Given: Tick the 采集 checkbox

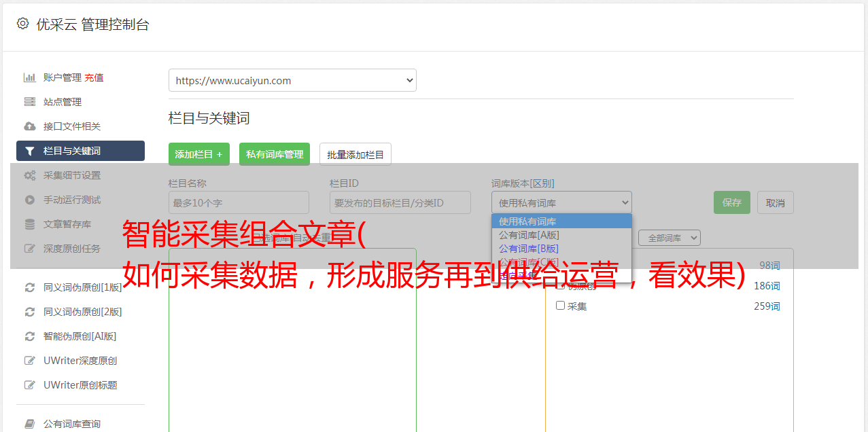Looking at the screenshot, I should pos(561,306).
